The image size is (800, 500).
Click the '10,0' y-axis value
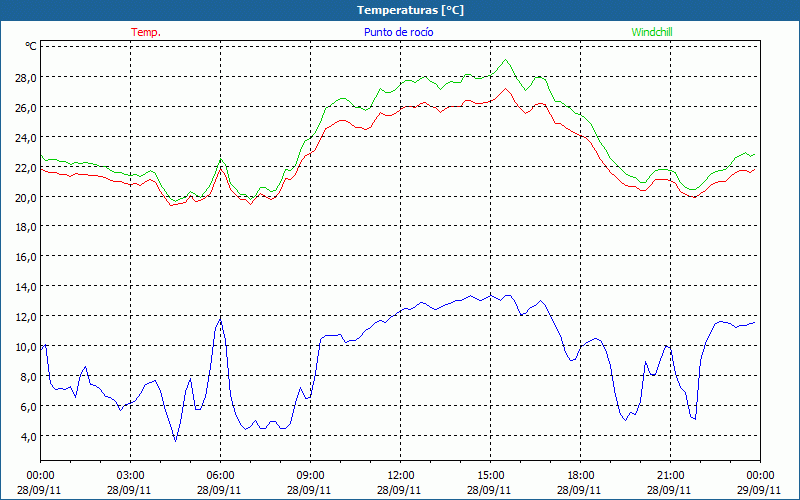click(x=26, y=347)
